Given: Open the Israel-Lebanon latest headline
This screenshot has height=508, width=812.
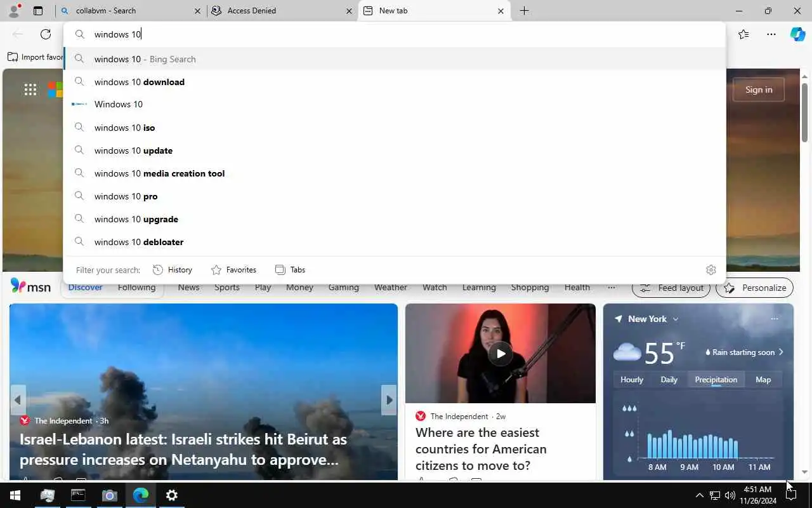Looking at the screenshot, I should point(183,449).
